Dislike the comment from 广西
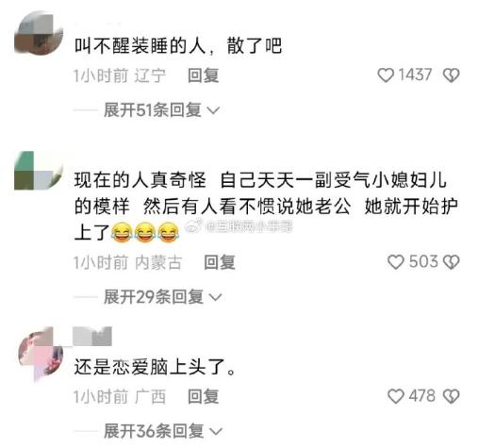Screen dimensions: 478x448 (x=451, y=396)
